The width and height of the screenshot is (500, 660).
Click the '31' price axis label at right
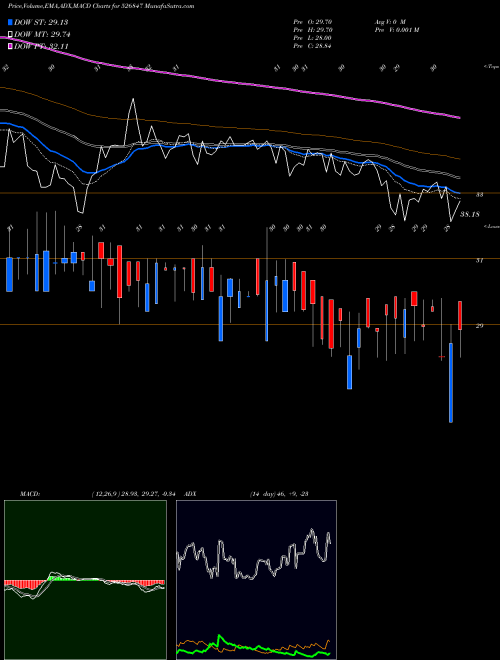click(479, 261)
